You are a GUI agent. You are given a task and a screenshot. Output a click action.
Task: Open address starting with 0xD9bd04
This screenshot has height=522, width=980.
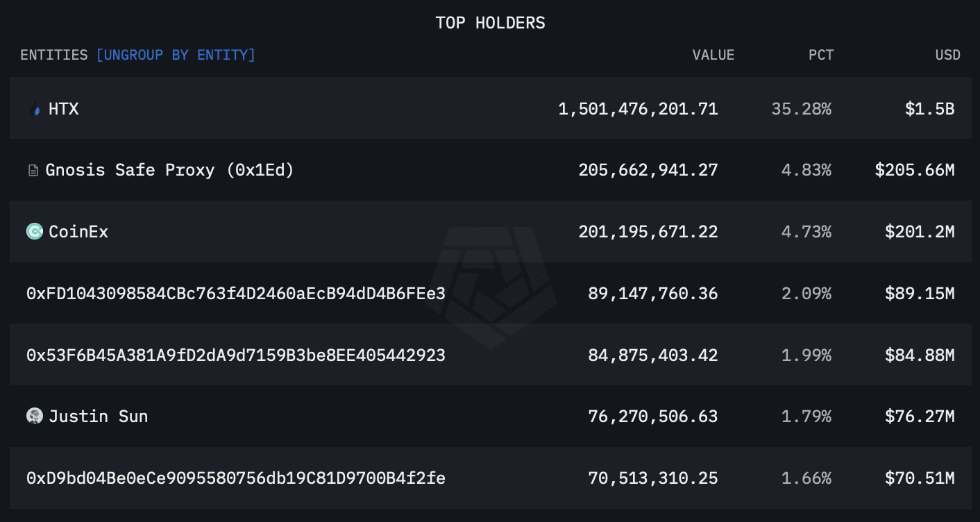[x=236, y=478]
